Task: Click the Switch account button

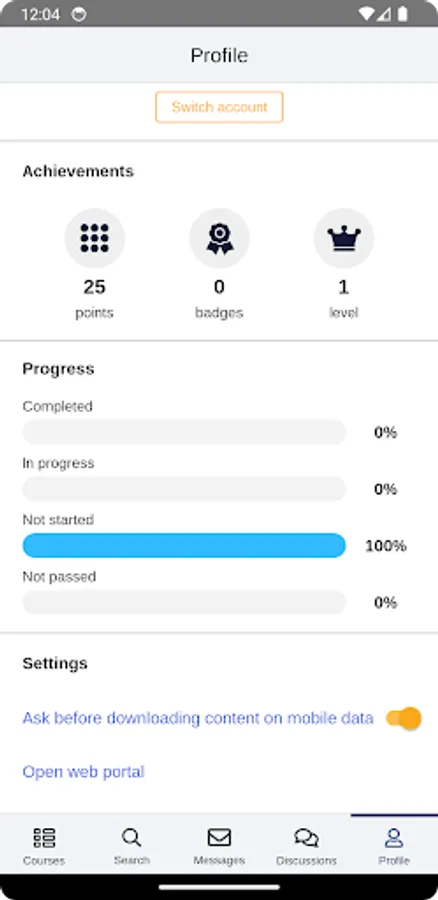Action: (x=219, y=107)
